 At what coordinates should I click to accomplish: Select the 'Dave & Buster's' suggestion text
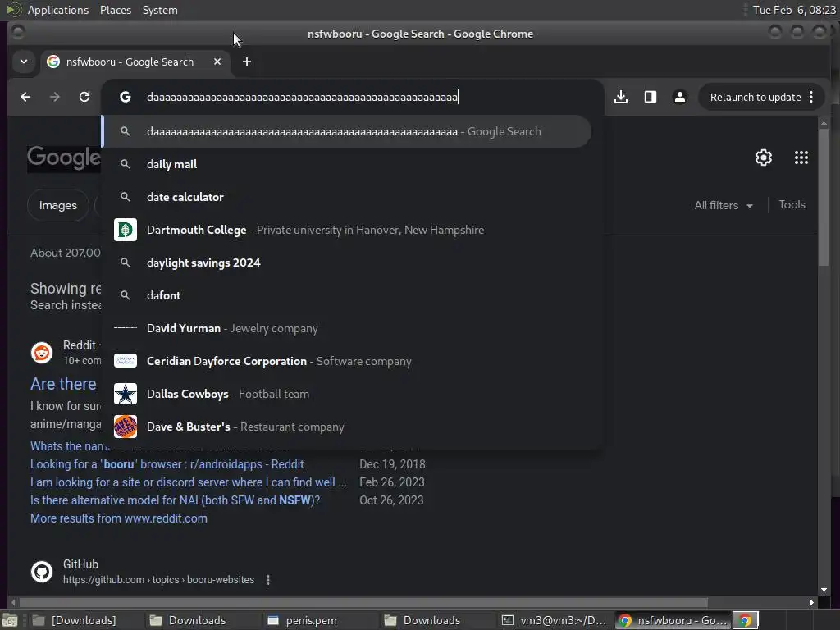[189, 427]
